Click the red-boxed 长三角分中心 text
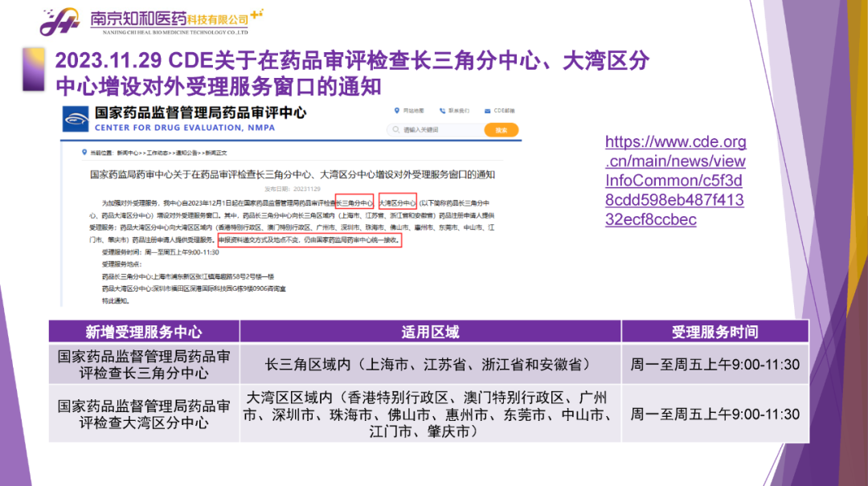Image resolution: width=868 pixels, height=486 pixels. (x=354, y=203)
